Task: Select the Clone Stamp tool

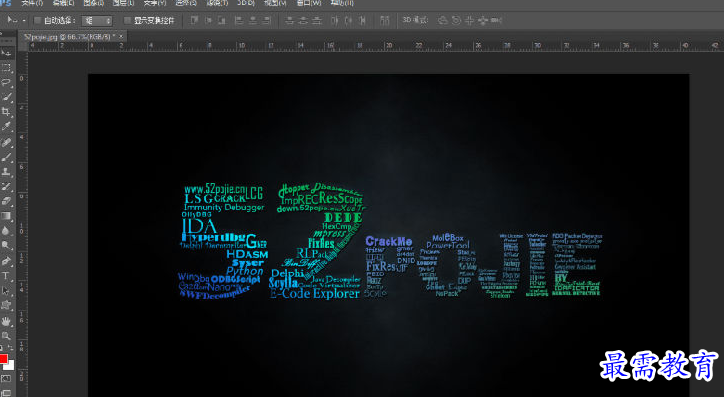Action: point(6,171)
